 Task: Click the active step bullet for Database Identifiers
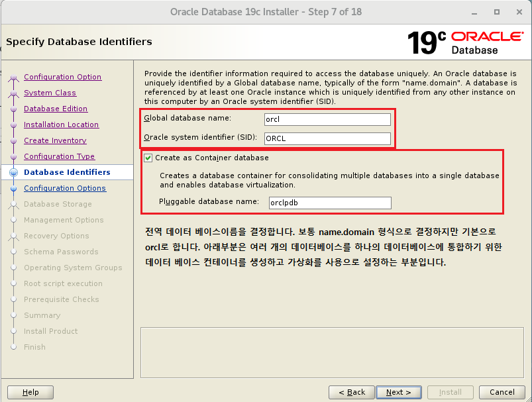pos(13,173)
